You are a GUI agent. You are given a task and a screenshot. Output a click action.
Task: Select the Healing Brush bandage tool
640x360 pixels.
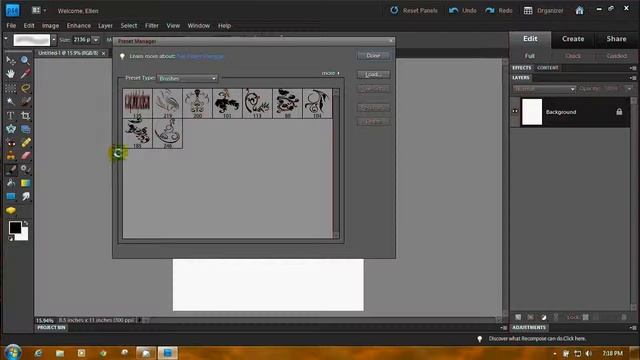(x=25, y=142)
